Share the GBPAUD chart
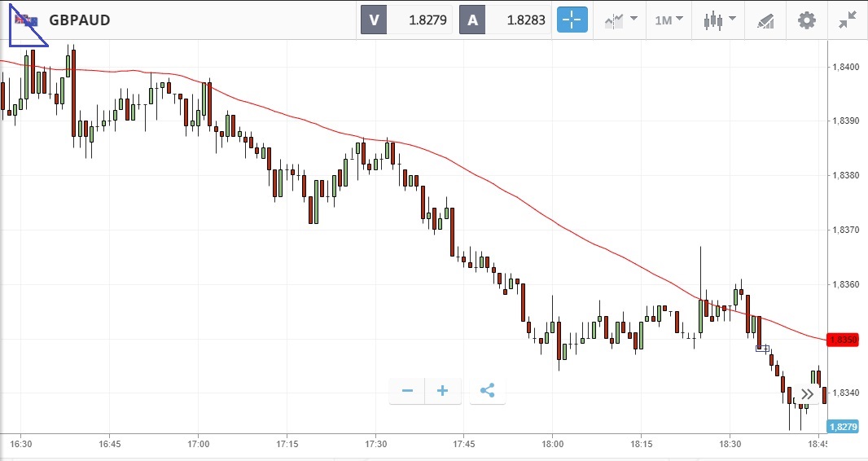The height and width of the screenshot is (461, 868). pos(487,391)
